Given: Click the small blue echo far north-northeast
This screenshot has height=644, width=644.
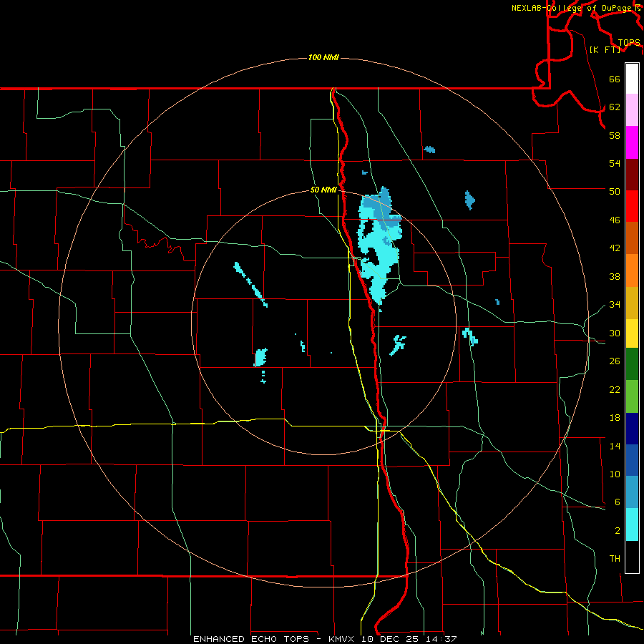Looking at the screenshot, I should tap(429, 150).
